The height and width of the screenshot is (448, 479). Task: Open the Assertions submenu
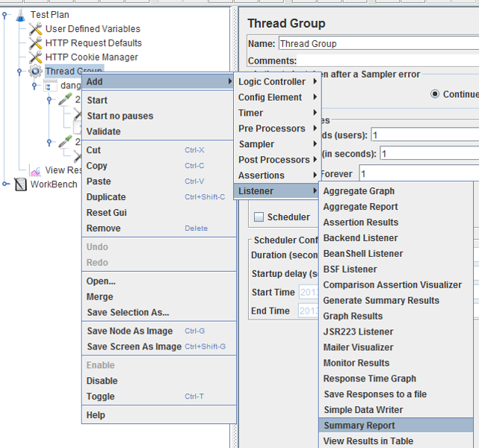point(277,175)
